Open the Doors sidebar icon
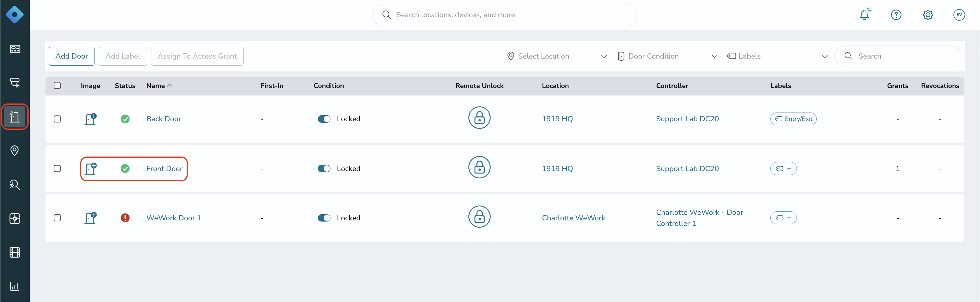Viewport: 980px width, 302px height. click(x=15, y=117)
